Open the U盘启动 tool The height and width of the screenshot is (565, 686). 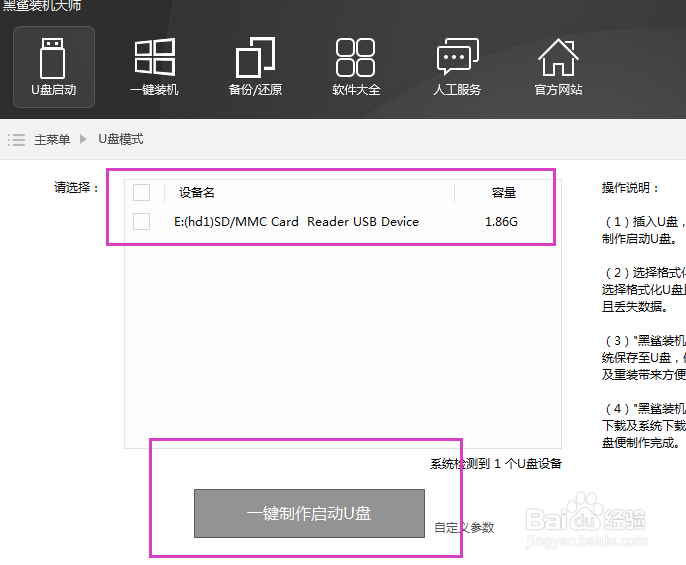[x=54, y=67]
